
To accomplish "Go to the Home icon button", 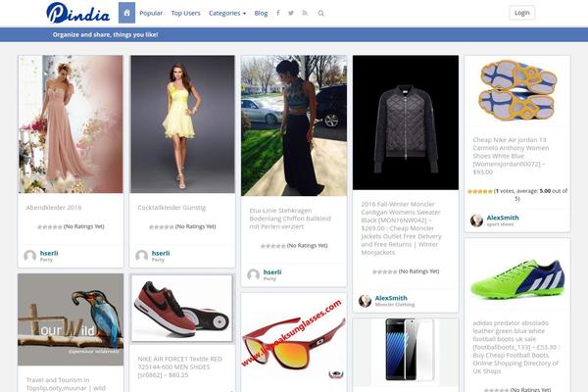I will (x=126, y=13).
